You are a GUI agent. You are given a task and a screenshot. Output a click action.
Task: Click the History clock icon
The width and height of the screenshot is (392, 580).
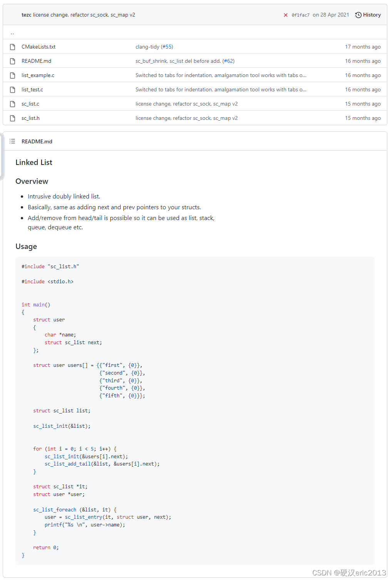358,15
